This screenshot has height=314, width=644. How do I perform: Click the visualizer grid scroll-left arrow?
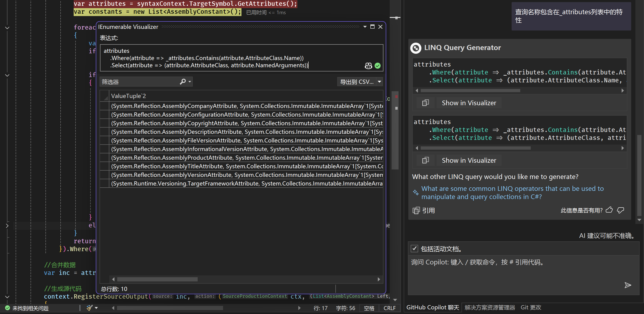tap(113, 279)
